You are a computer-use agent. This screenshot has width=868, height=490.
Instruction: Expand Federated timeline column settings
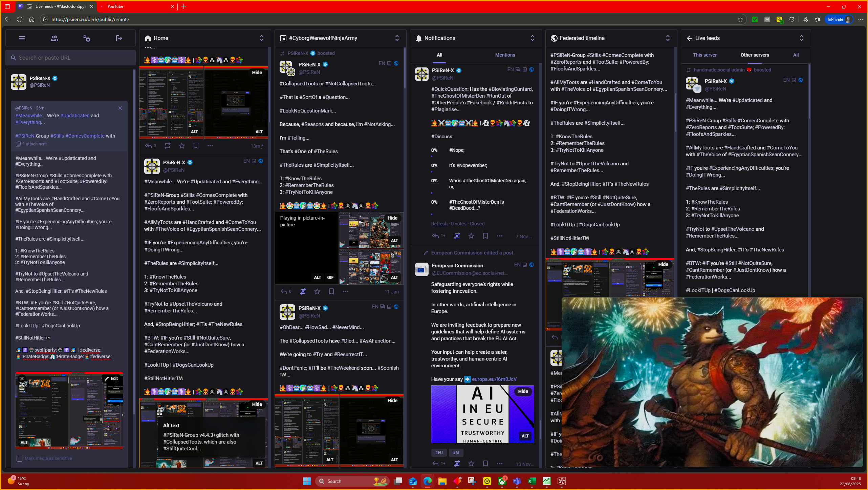click(668, 38)
